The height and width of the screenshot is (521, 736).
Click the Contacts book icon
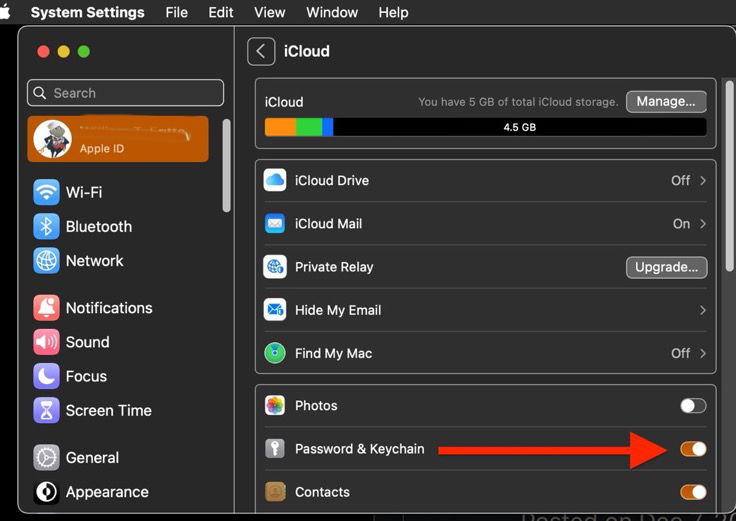275,492
